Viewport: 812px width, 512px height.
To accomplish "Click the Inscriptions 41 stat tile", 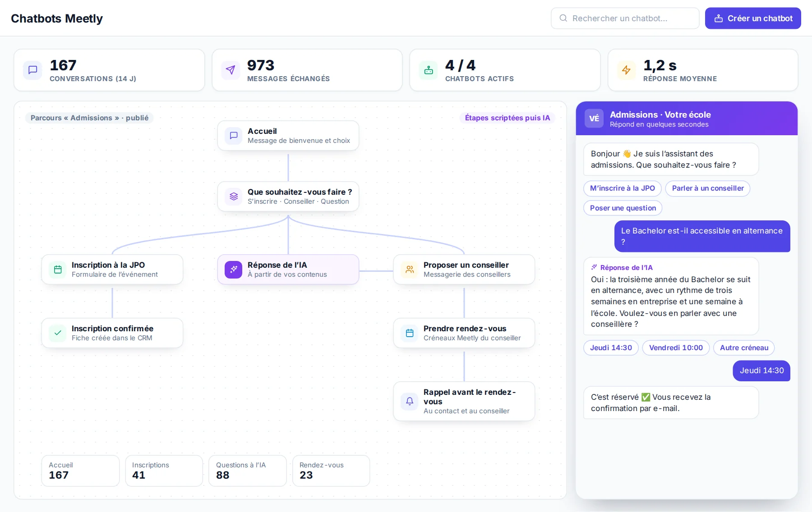I will (x=164, y=471).
